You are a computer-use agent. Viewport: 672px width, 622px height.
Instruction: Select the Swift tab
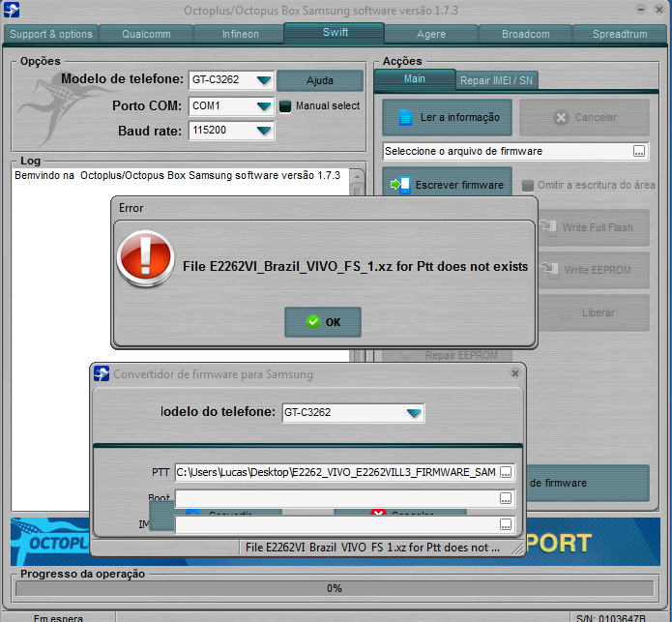(335, 33)
